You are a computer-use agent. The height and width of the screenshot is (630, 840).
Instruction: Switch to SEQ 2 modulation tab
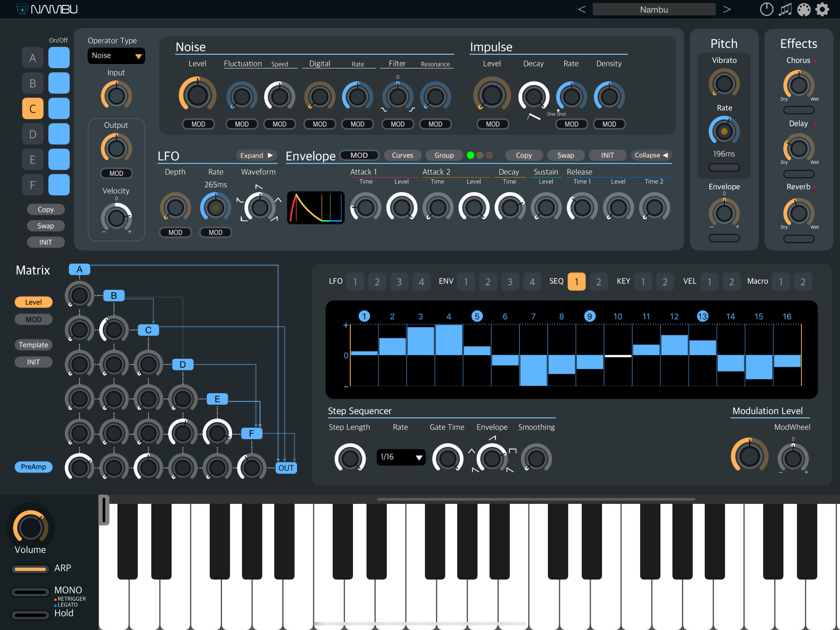[598, 281]
